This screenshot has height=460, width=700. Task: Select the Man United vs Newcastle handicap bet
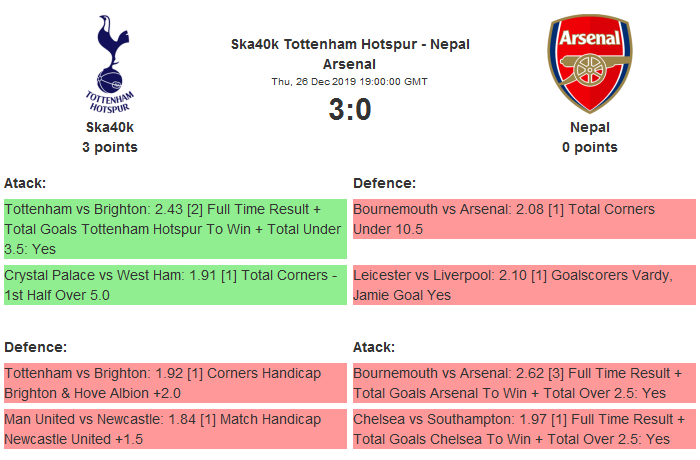[x=175, y=428]
